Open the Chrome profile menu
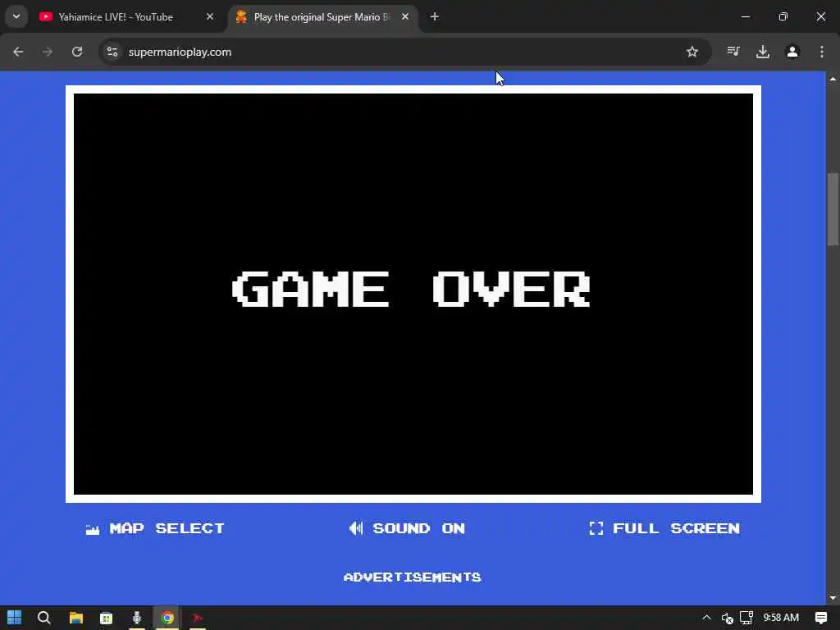Image resolution: width=840 pixels, height=630 pixels. [x=792, y=52]
